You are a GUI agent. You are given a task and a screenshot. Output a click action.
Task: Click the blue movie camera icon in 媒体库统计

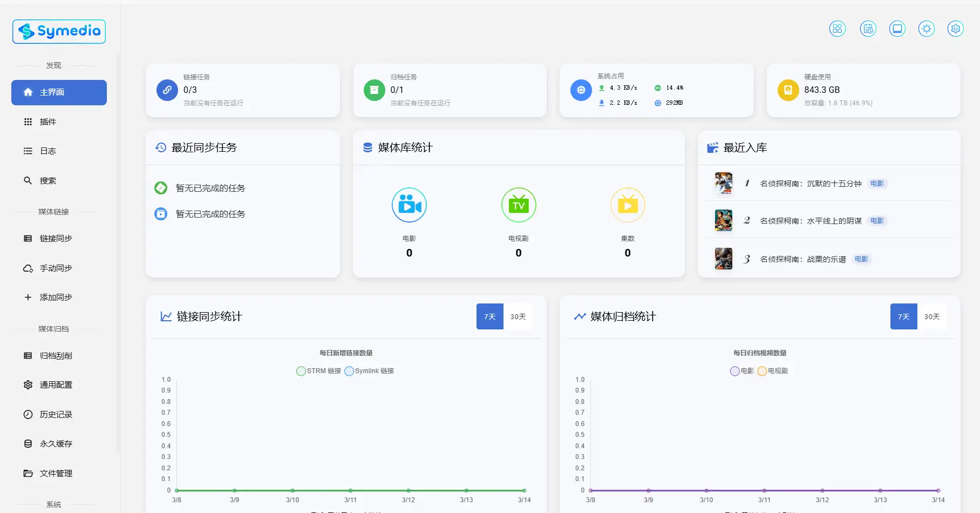(x=409, y=205)
